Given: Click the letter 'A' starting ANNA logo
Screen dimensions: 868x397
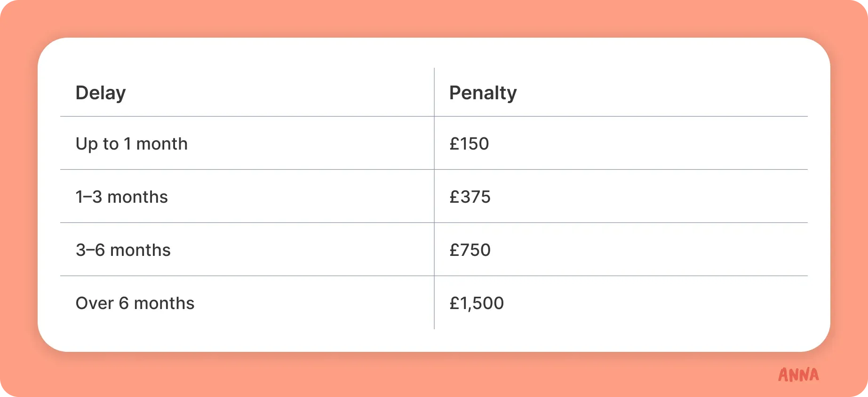Looking at the screenshot, I should (x=783, y=375).
